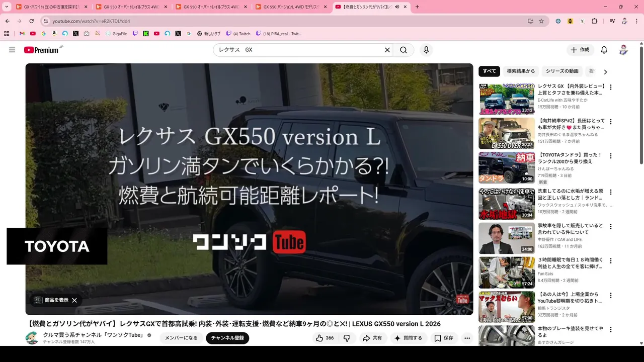Open options for TOYOTAタンドラ買った video
644x362 pixels.
[x=611, y=157]
